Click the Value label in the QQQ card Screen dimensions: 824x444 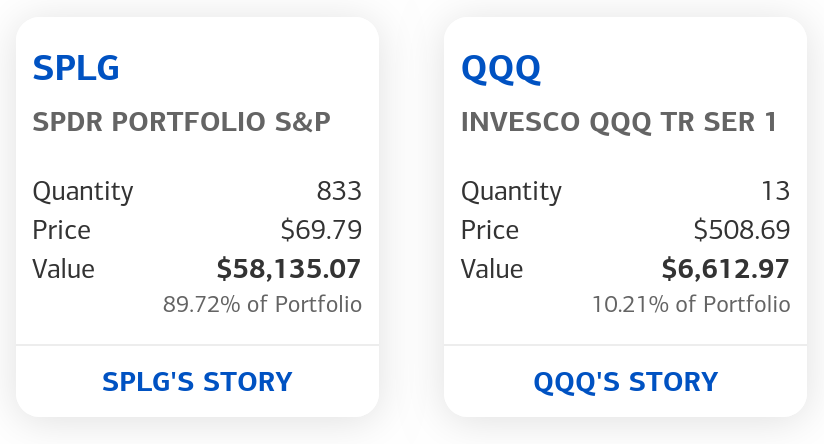point(492,269)
